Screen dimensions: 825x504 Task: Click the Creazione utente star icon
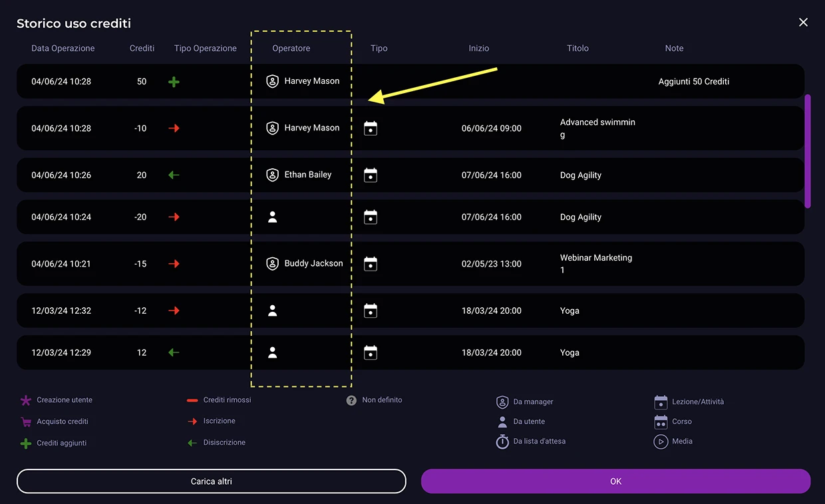pos(26,400)
